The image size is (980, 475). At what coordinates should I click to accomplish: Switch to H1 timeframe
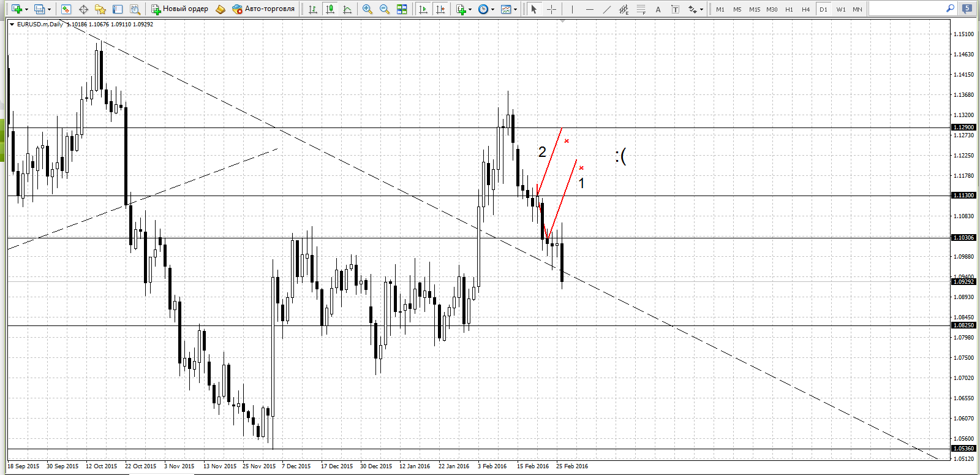tap(789, 9)
